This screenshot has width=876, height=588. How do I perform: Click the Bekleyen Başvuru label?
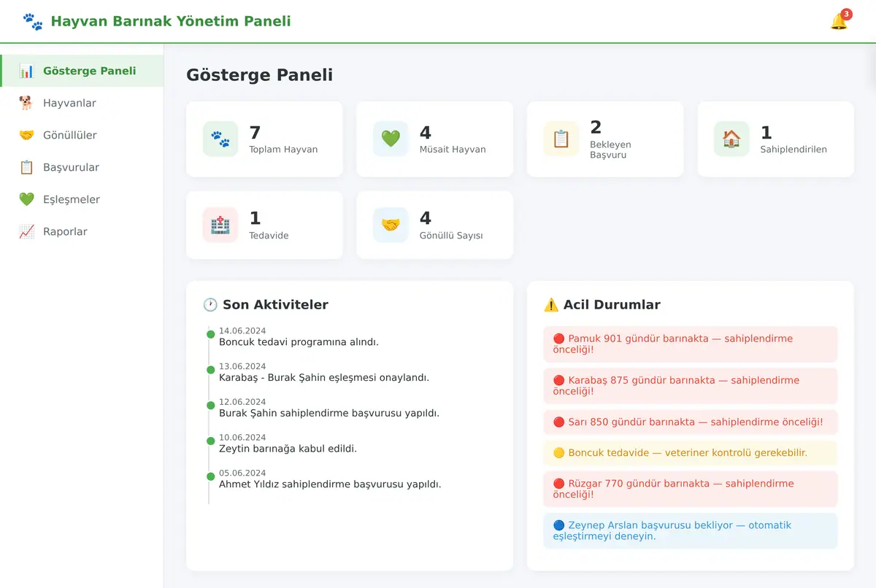coord(611,150)
